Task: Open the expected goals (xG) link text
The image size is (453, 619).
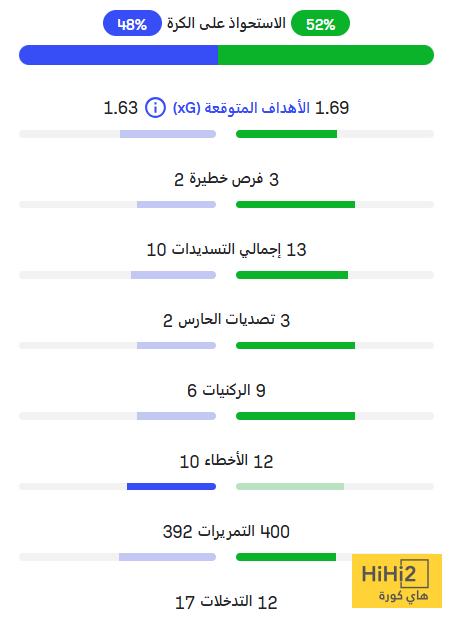Action: pyautogui.click(x=241, y=108)
